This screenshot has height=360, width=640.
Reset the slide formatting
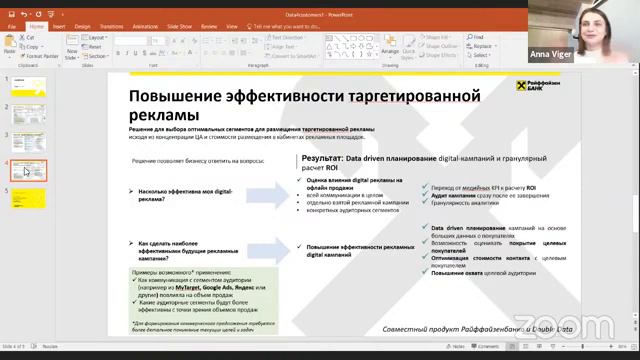(91, 47)
